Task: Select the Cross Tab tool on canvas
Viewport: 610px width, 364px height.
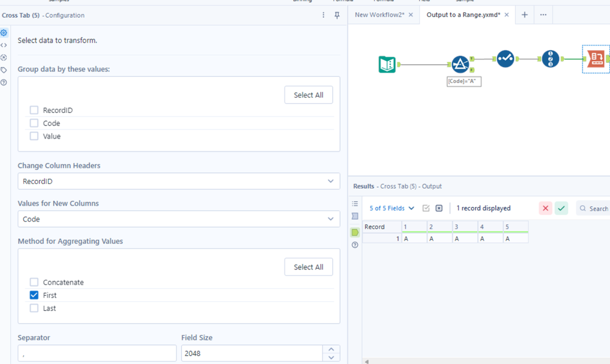Action: click(596, 59)
